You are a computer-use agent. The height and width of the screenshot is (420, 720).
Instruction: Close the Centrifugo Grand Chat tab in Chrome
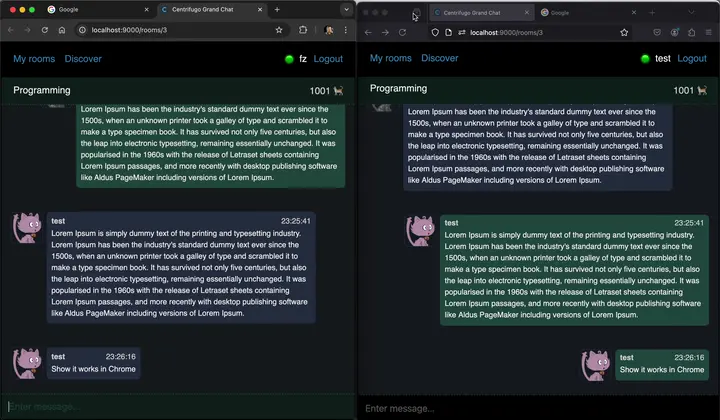(x=260, y=9)
